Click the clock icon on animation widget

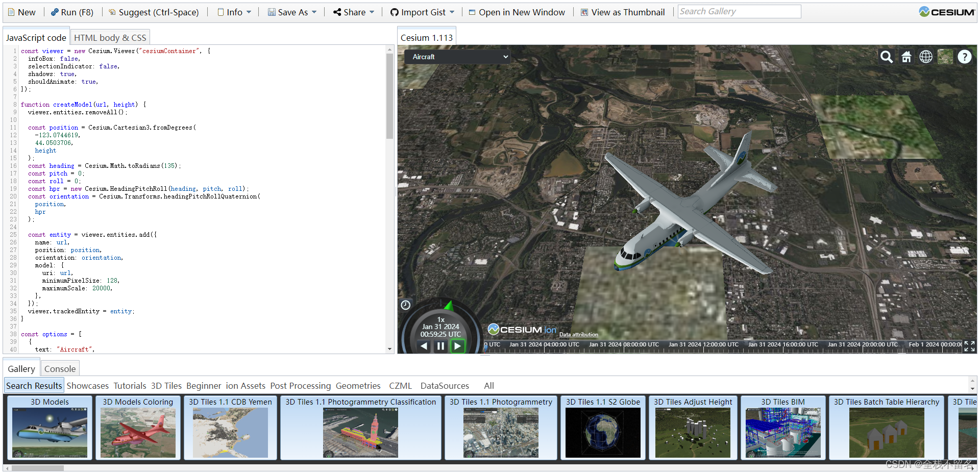coord(406,305)
